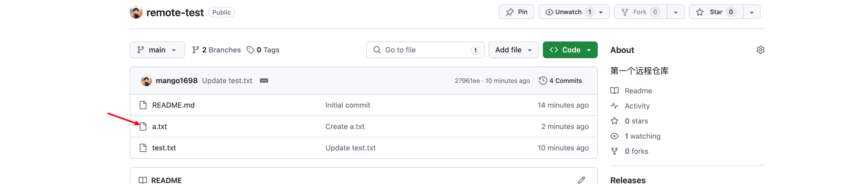
Task: Click the mango1698 avatar in the commit row
Action: [146, 81]
